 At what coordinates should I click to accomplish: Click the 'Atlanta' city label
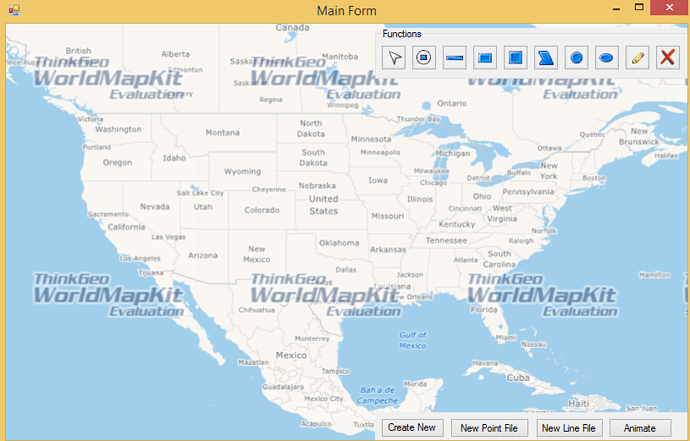pyautogui.click(x=466, y=260)
